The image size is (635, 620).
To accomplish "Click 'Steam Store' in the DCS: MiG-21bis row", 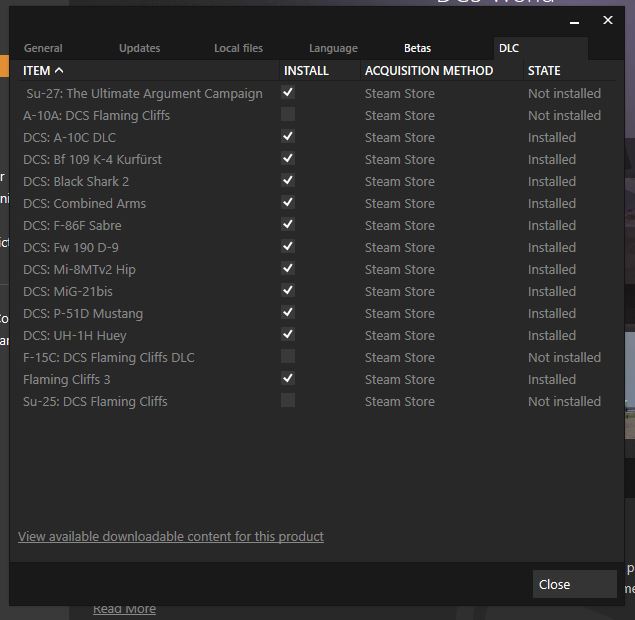I will click(400, 292).
